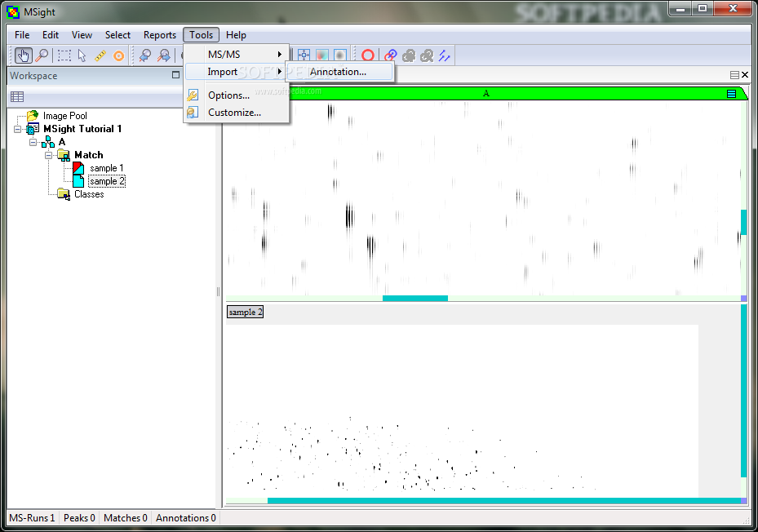
Task: Click the top image vertical scrollbar thumb
Action: (744, 222)
